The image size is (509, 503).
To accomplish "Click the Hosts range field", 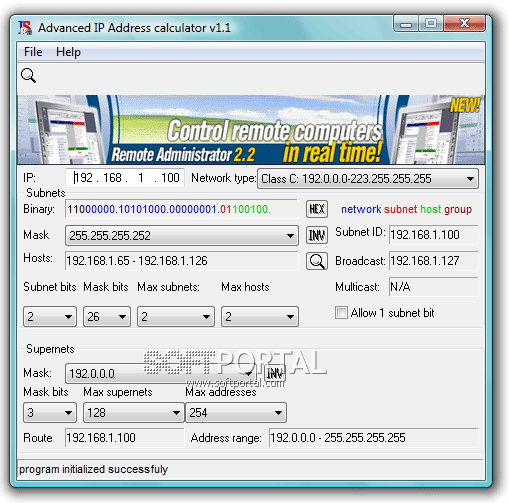I will (182, 261).
